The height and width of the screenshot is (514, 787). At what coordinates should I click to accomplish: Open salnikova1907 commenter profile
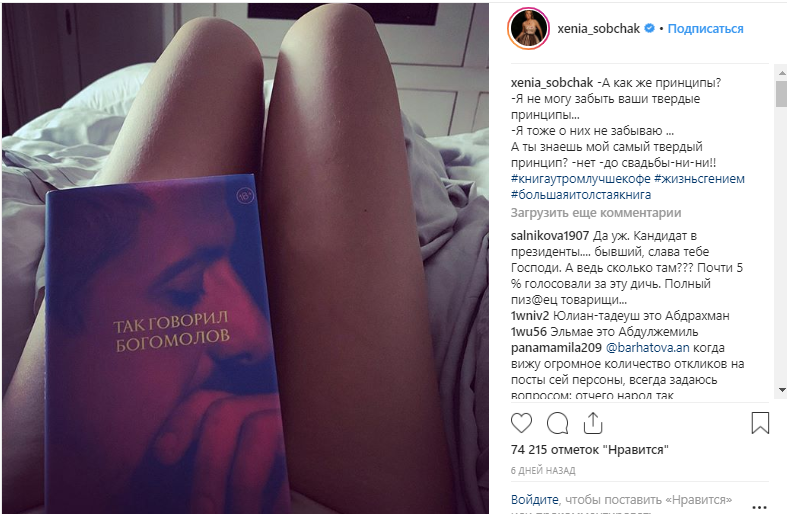pos(550,235)
